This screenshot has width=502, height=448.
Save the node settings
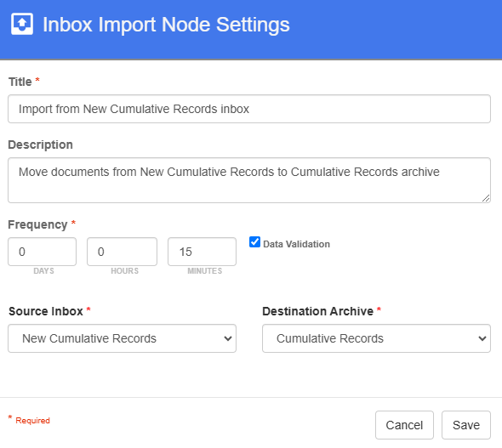(x=466, y=425)
